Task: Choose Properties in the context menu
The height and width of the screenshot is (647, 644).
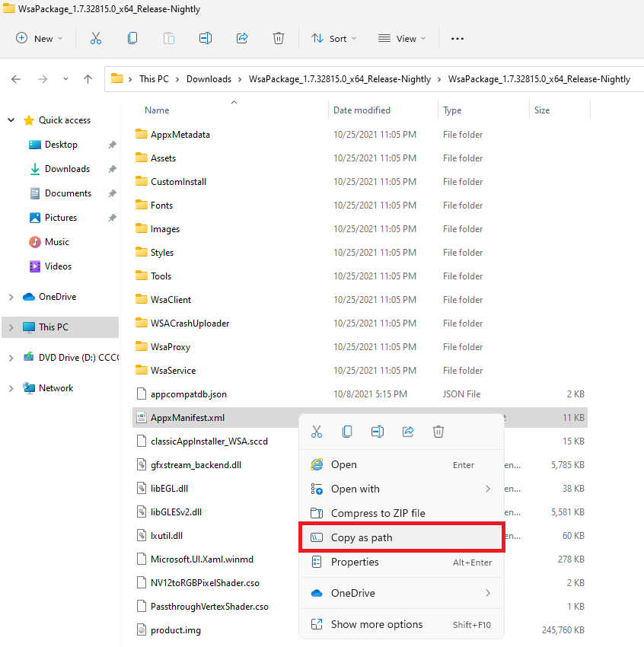Action: coord(401,562)
